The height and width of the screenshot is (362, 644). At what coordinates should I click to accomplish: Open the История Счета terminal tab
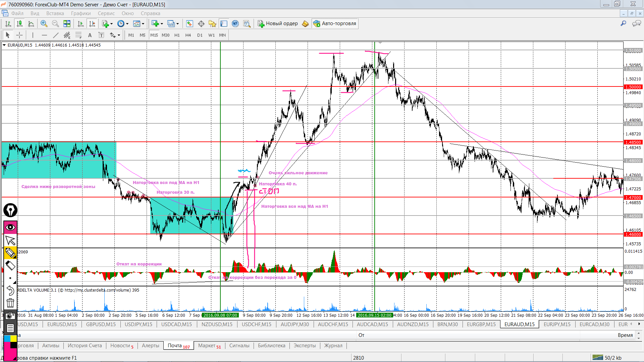85,346
